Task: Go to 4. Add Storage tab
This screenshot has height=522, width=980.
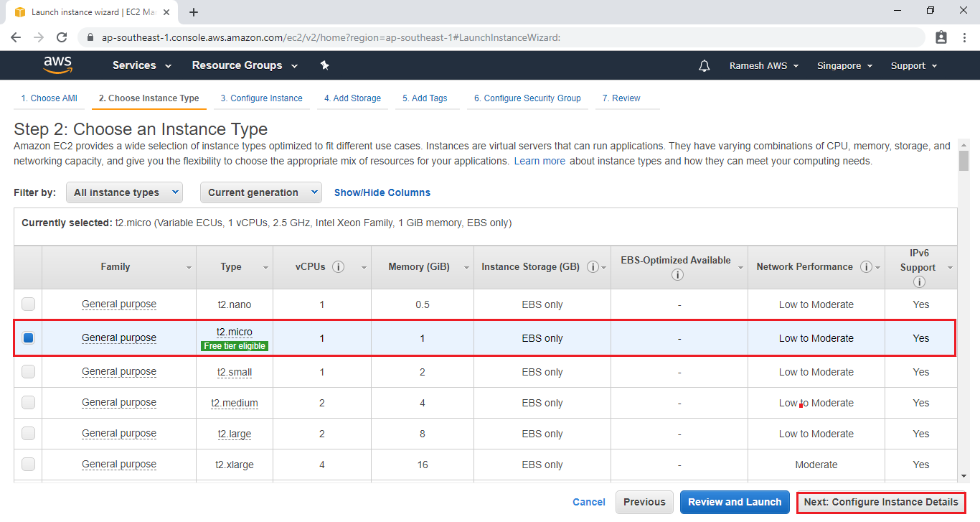Action: (352, 98)
